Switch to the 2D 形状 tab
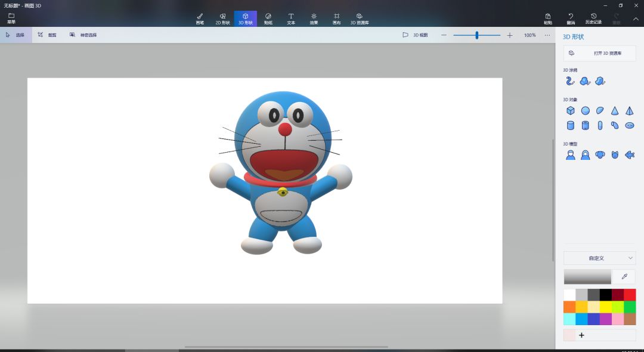Screen dimensions: 644x352 [222, 19]
